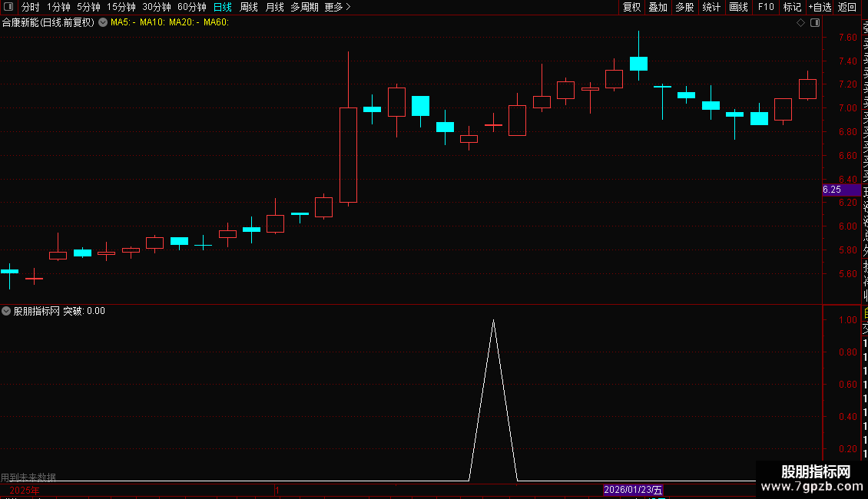Click the 7.60 price axis label

pos(847,38)
